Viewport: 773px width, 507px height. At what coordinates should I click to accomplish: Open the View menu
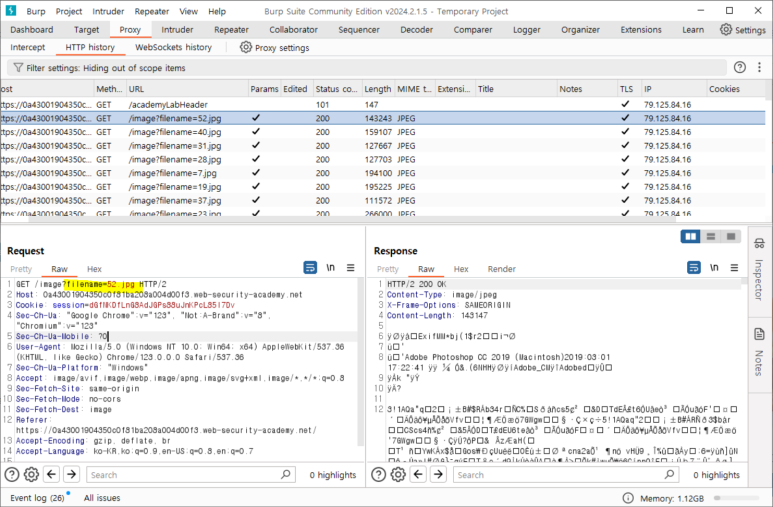click(188, 11)
